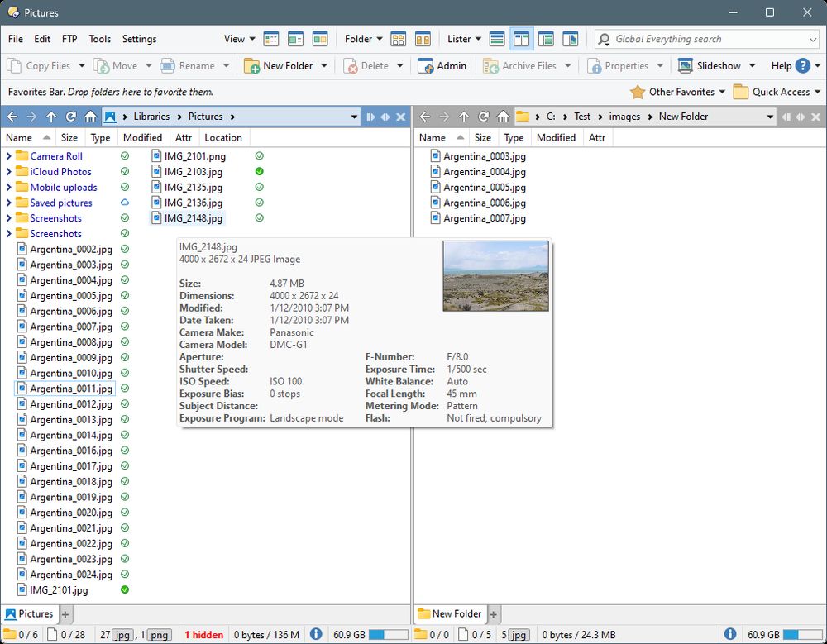
Task: Open the Tools menu
Action: [x=100, y=39]
